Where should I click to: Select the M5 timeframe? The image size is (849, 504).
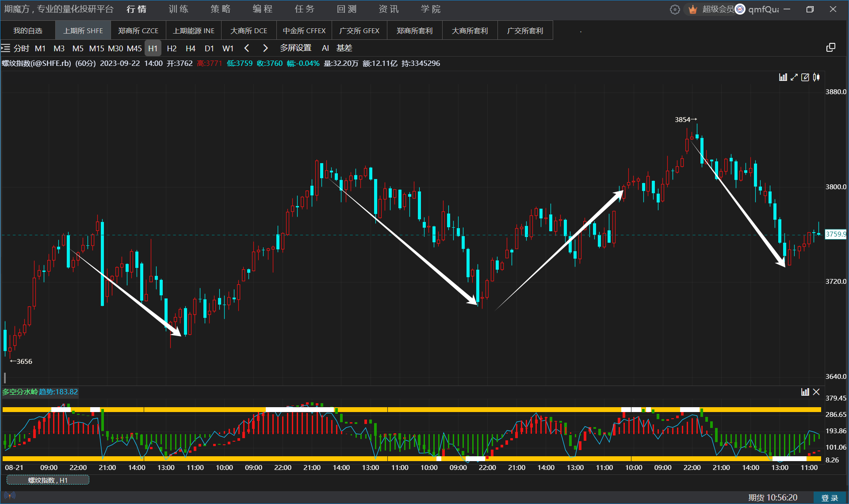coord(78,48)
